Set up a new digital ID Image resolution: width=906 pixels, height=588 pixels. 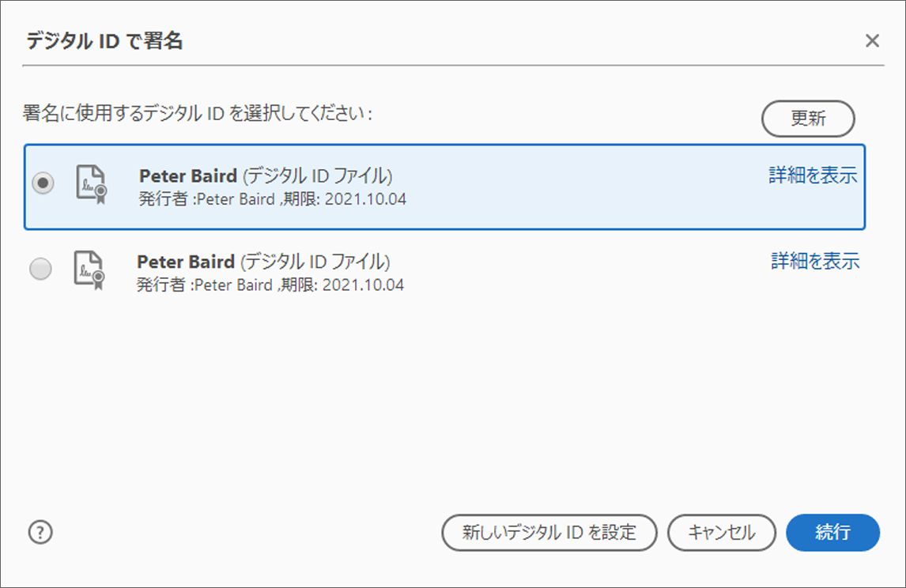click(549, 532)
